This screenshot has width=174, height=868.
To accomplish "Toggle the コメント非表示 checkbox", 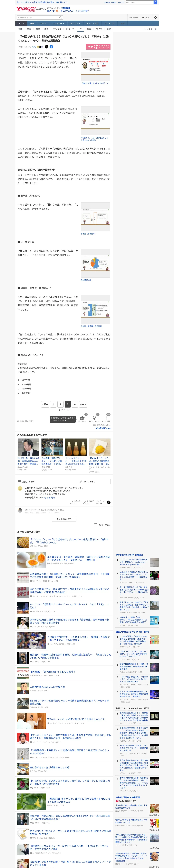I will pos(96,525).
